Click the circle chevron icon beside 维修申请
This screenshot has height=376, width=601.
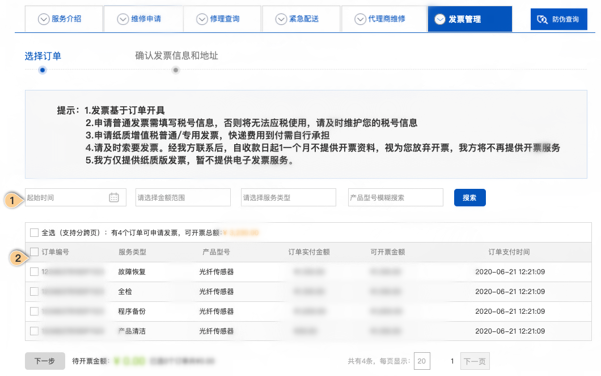123,19
